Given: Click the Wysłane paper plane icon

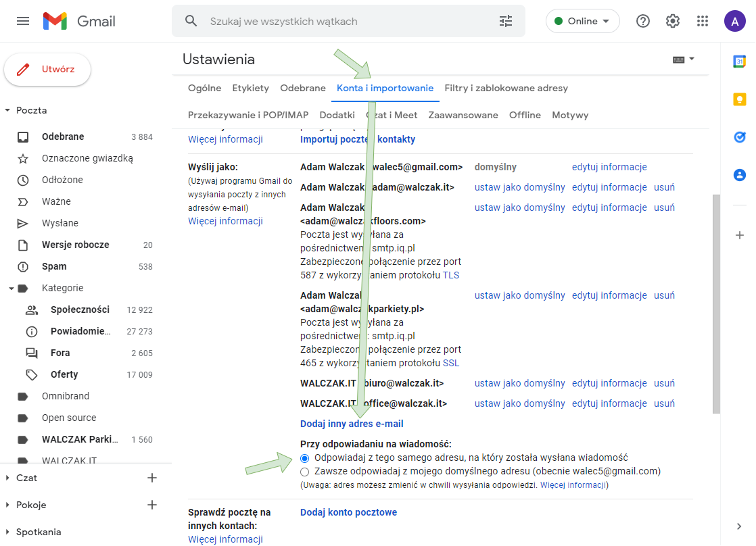Looking at the screenshot, I should pyautogui.click(x=23, y=224).
